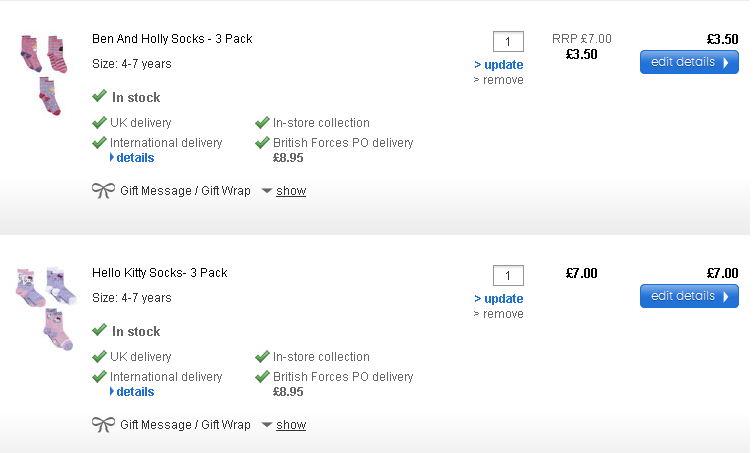Expand delivery details for Hello Kitty Socks

coord(134,392)
